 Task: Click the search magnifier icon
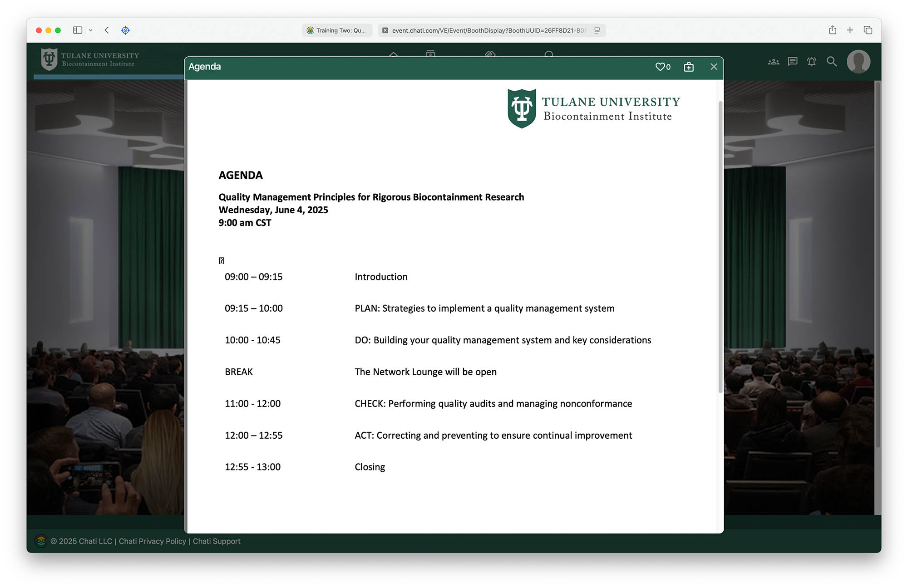pos(831,62)
